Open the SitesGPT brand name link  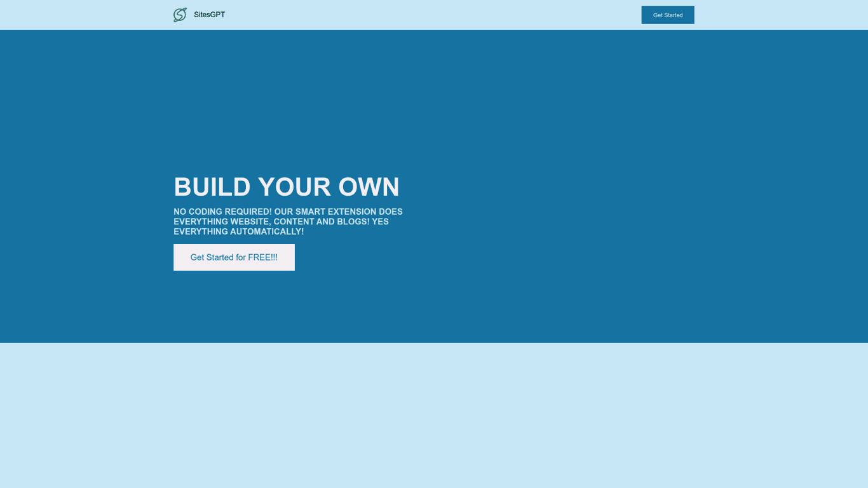pos(209,15)
